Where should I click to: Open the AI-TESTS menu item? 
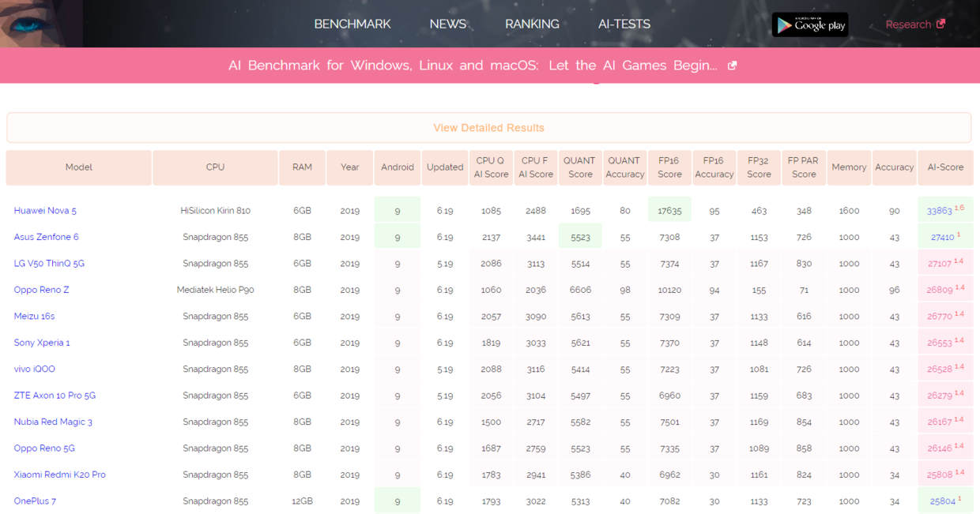point(624,24)
